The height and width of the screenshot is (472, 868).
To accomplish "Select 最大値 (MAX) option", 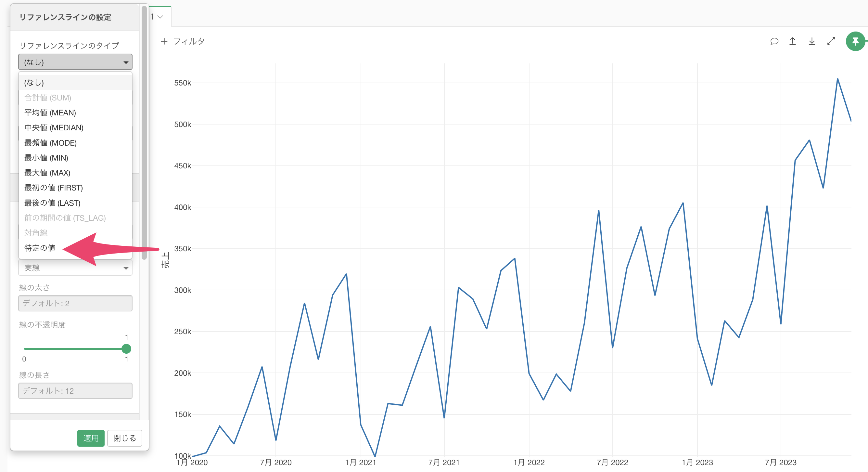I will (x=75, y=173).
